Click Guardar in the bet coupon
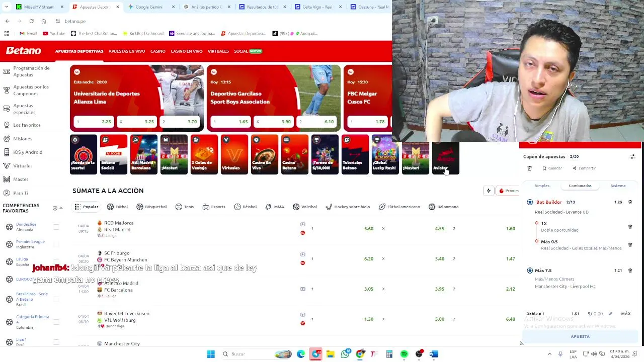This screenshot has width=644, height=362. coord(552,168)
